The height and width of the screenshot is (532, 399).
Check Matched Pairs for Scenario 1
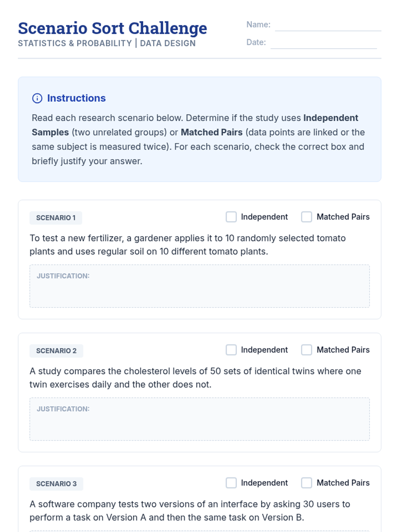307,217
